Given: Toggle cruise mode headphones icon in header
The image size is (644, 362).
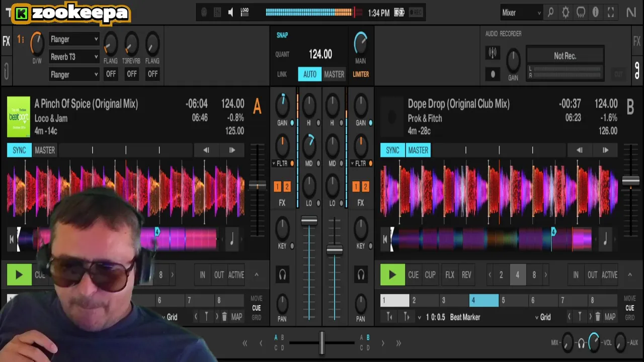Looking at the screenshot, I should 581,13.
